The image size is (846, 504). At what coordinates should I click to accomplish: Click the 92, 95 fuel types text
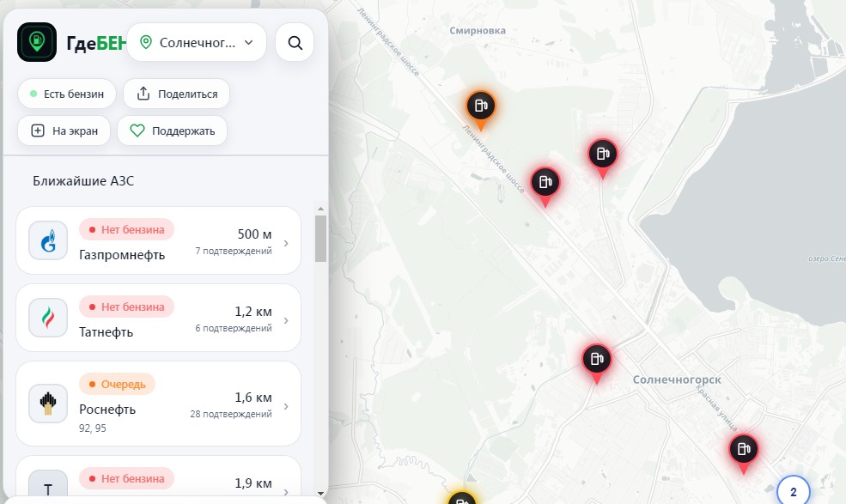[x=93, y=428]
